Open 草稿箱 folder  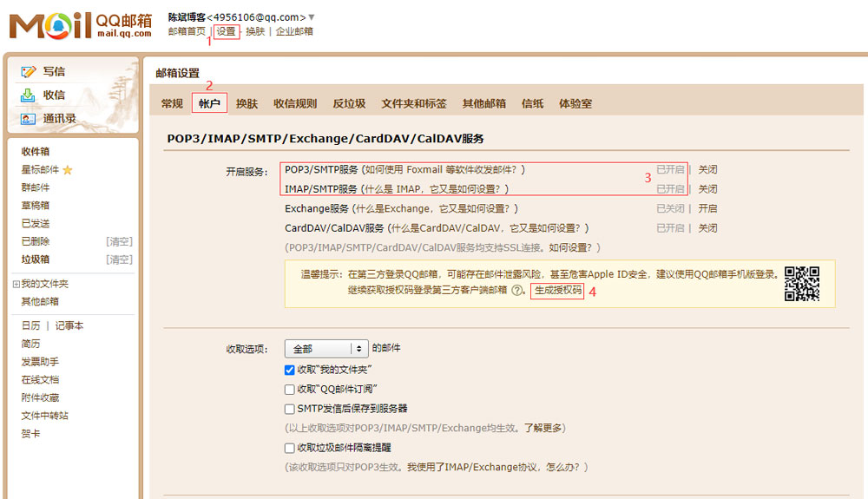coord(36,206)
